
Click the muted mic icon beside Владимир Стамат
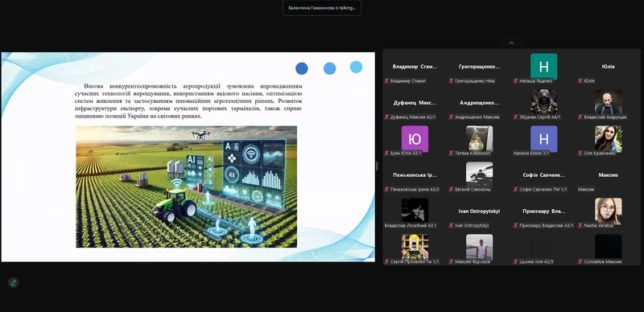tap(386, 81)
